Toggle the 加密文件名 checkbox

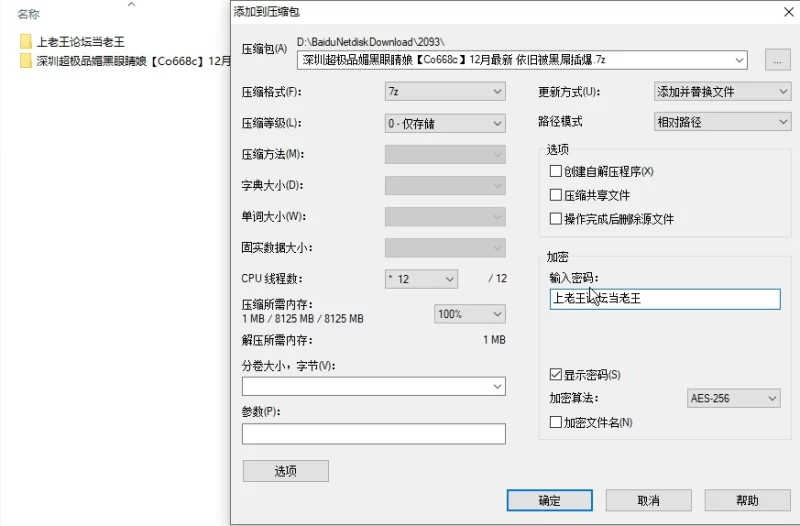556,423
